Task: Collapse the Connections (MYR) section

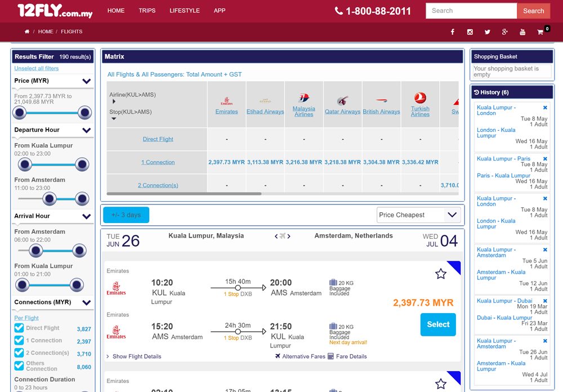Action: [87, 302]
